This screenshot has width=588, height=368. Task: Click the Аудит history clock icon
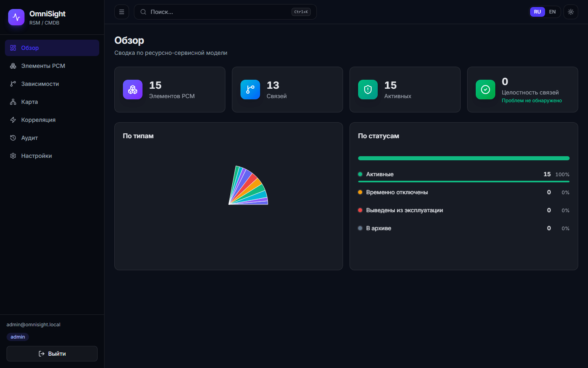[13, 138]
